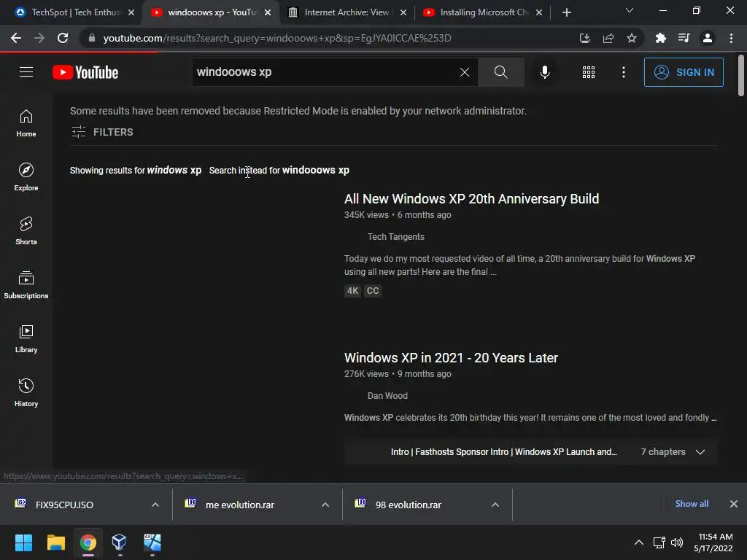Open the Chrome profile icon
This screenshot has width=747, height=560.
click(x=708, y=38)
